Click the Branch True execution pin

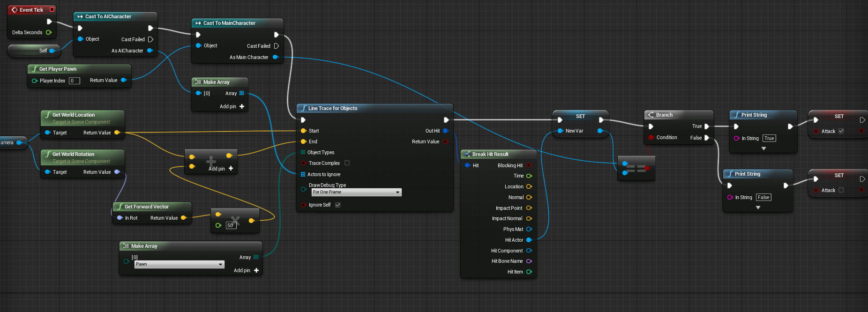[x=707, y=126]
